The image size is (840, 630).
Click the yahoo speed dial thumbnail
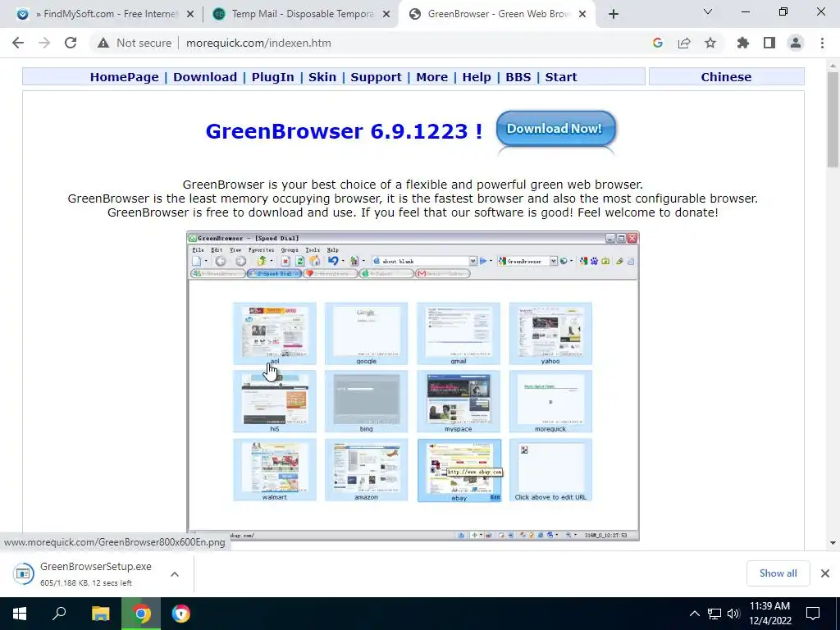click(x=550, y=333)
